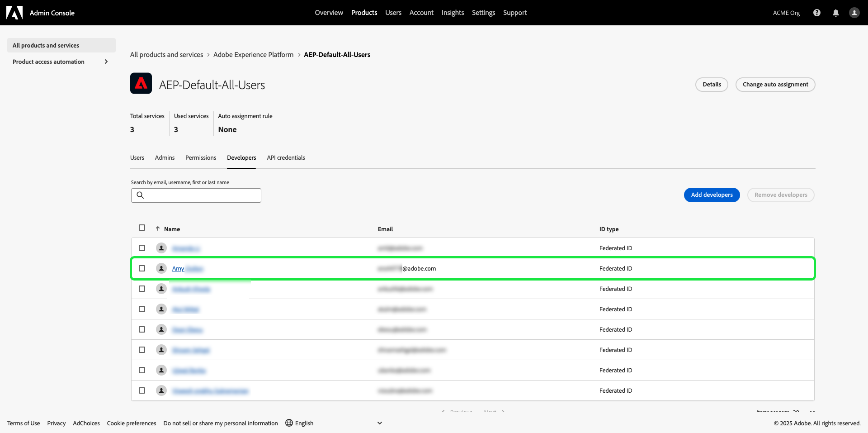This screenshot has height=433, width=868.
Task: Click the Adobe Experience Platform product icon
Action: [x=141, y=83]
